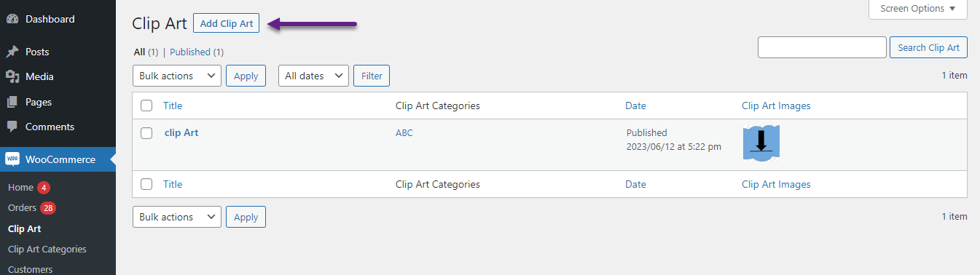Open the clip art arrow thumbnail
The image size is (980, 275).
point(761,143)
